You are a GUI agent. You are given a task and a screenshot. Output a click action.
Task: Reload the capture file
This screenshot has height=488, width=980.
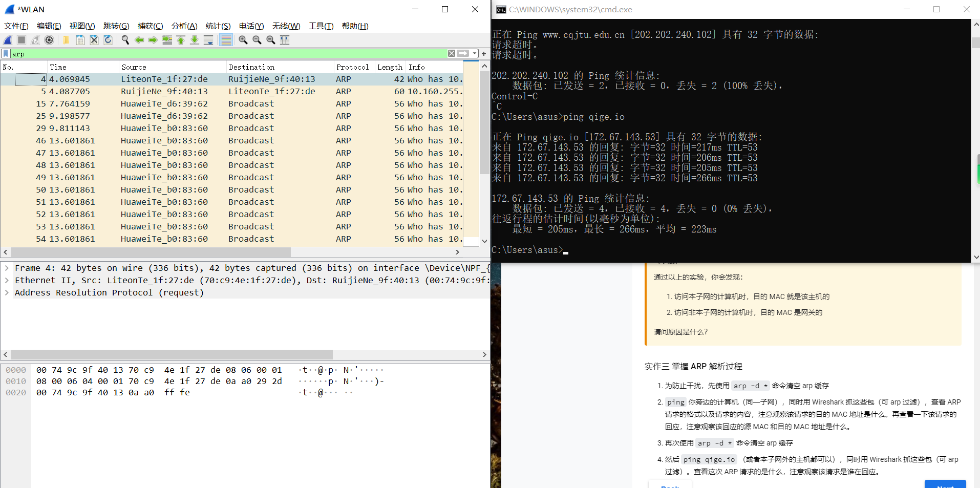coord(108,40)
